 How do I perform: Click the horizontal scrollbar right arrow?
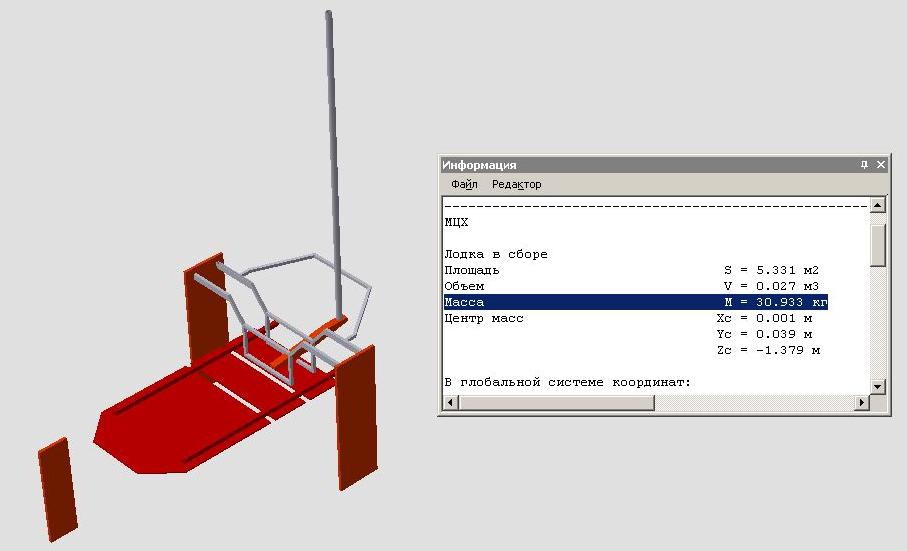pyautogui.click(x=861, y=403)
